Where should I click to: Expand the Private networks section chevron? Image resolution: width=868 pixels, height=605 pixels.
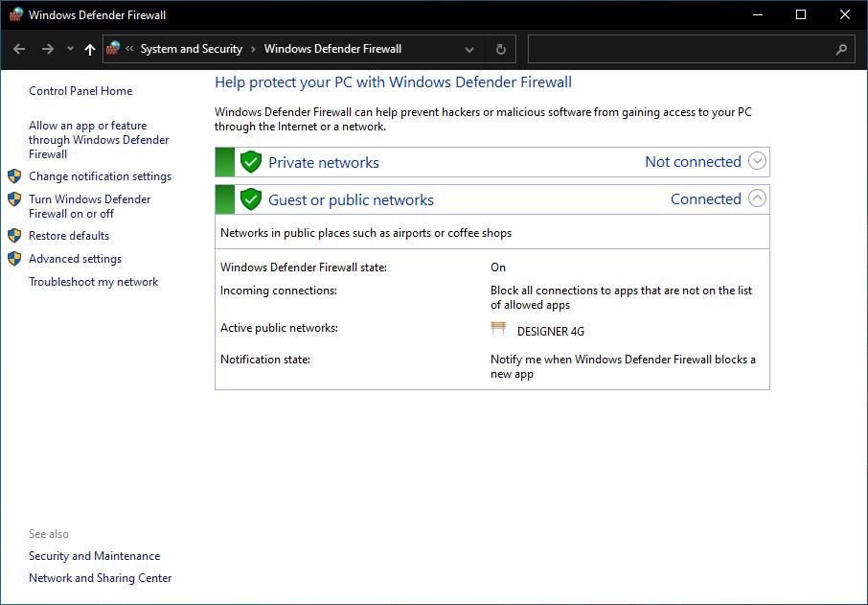tap(757, 161)
